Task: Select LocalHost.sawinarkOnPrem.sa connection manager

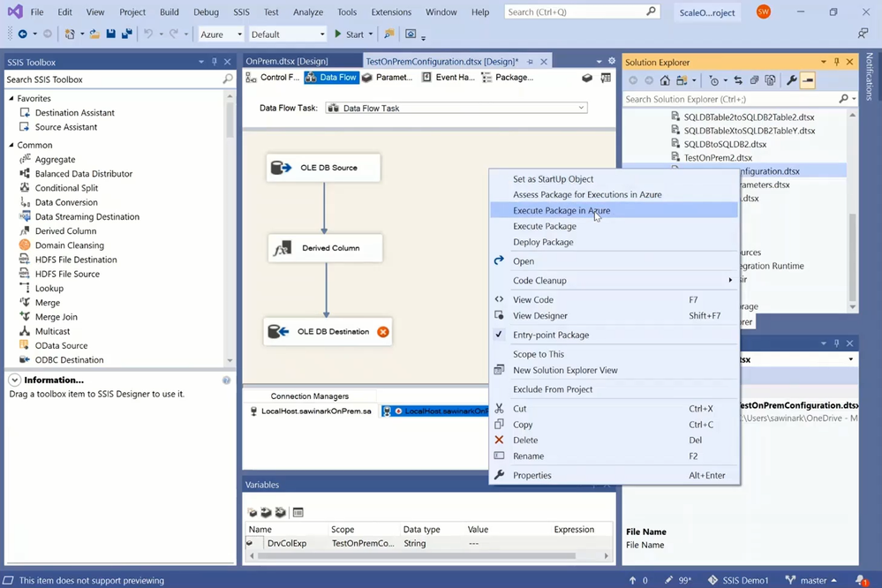Action: [x=310, y=411]
